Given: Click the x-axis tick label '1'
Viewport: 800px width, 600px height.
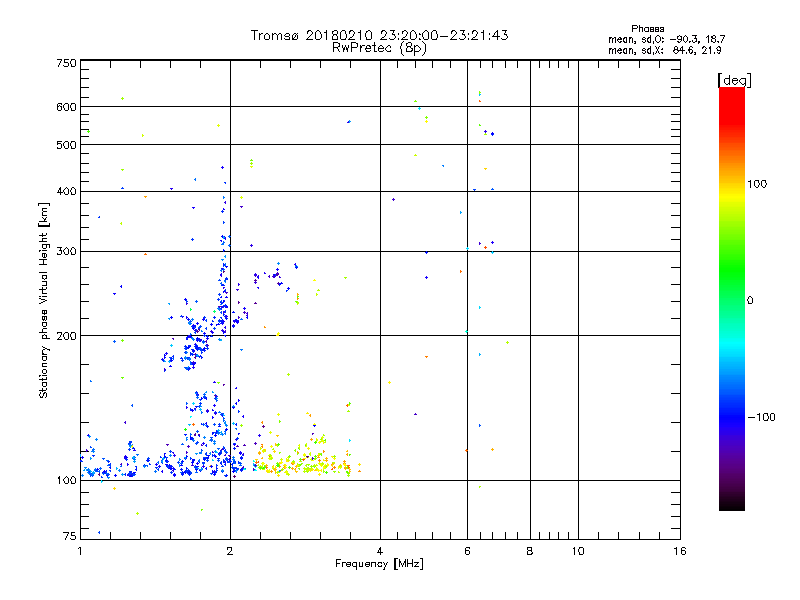Looking at the screenshot, I should (80, 551).
